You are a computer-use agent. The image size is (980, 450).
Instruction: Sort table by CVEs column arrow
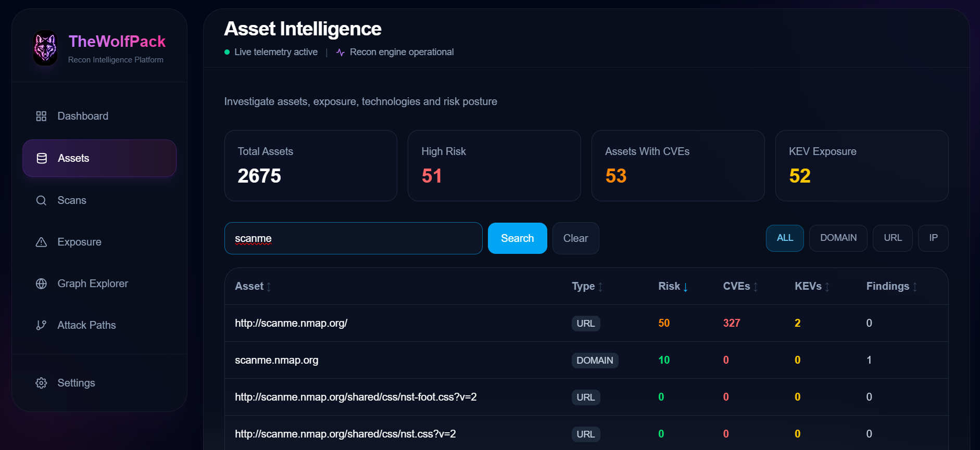pos(756,287)
